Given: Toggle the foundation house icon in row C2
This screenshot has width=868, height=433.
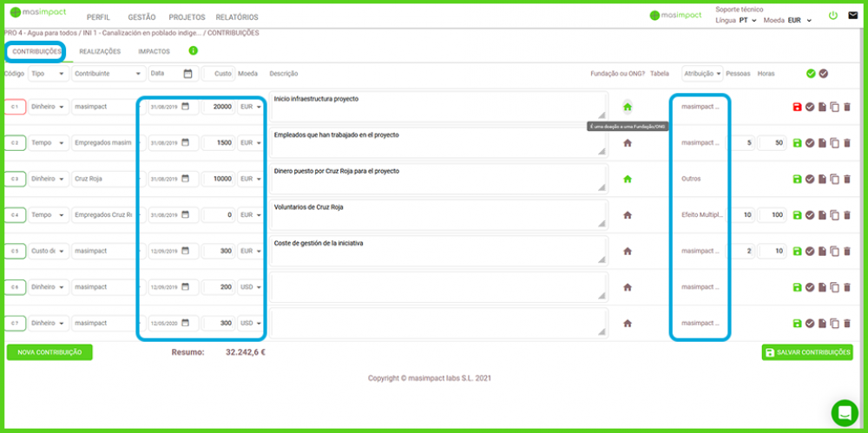Looking at the screenshot, I should tap(628, 143).
